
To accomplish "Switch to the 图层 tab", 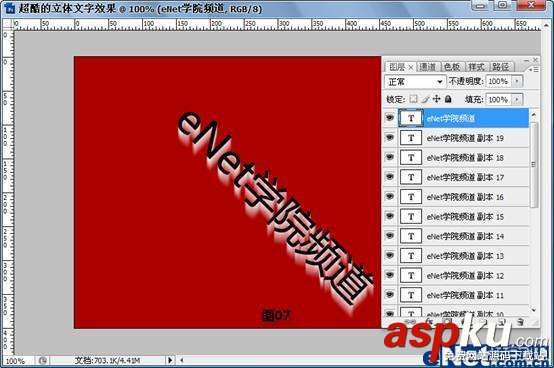I will pos(397,67).
